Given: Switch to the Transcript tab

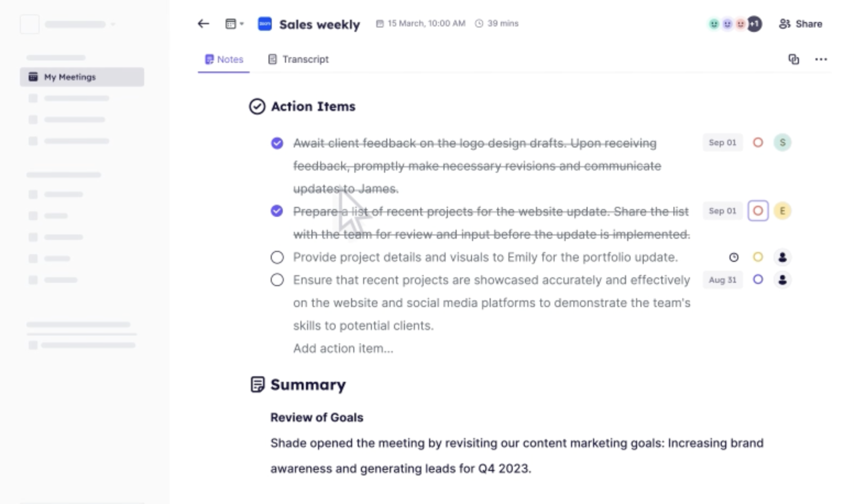Looking at the screenshot, I should click(x=298, y=59).
